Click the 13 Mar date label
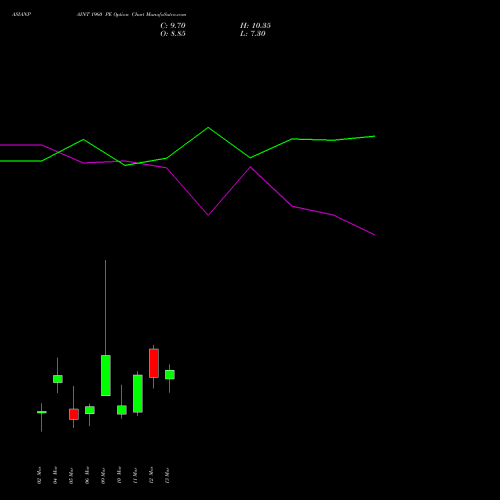 (167, 475)
